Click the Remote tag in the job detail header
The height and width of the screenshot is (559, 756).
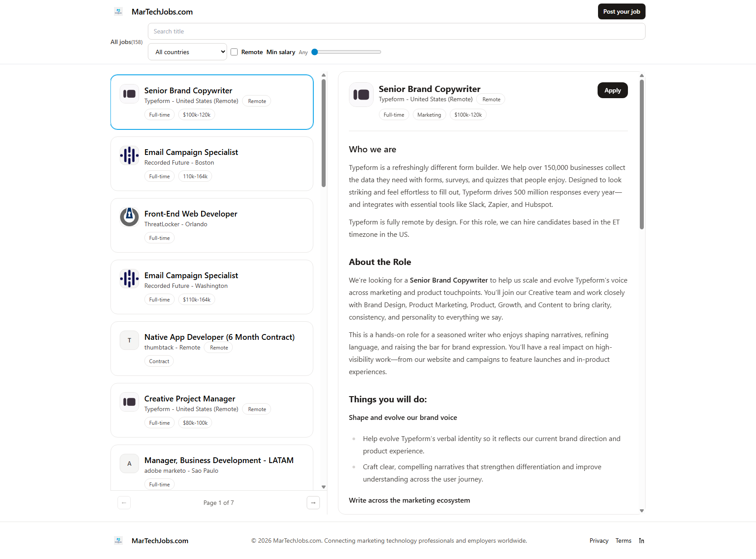(x=490, y=99)
